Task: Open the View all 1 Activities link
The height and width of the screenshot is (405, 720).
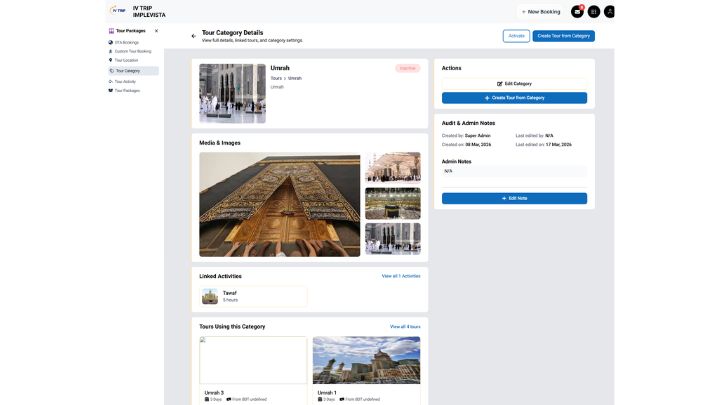Action: click(x=400, y=276)
